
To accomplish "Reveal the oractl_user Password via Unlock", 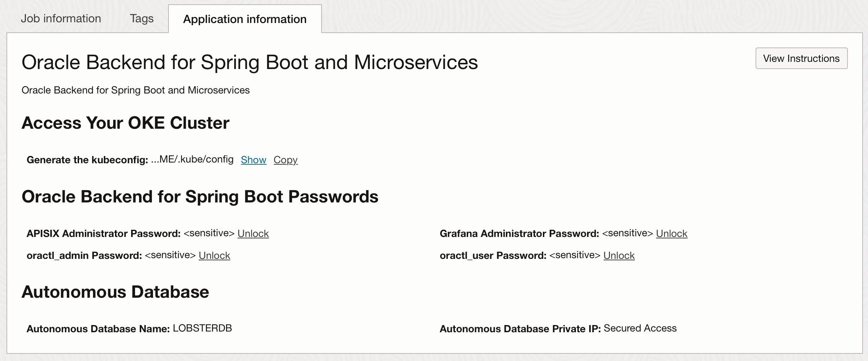I will coord(619,256).
